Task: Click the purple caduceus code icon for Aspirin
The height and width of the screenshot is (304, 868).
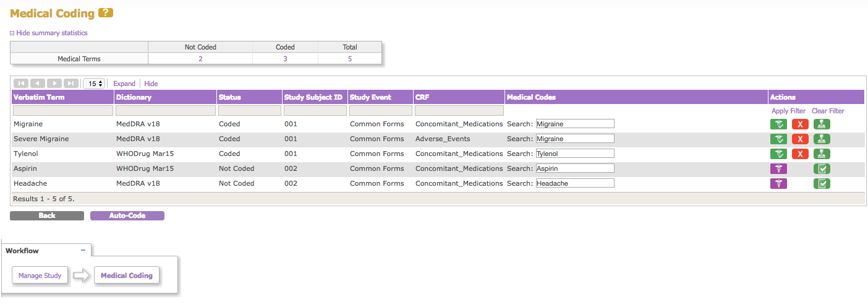Action: coord(778,169)
